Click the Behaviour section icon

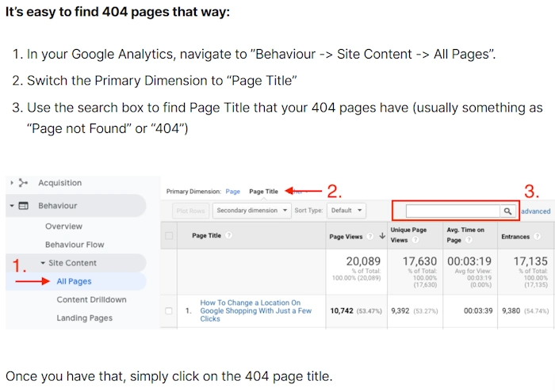(x=23, y=206)
